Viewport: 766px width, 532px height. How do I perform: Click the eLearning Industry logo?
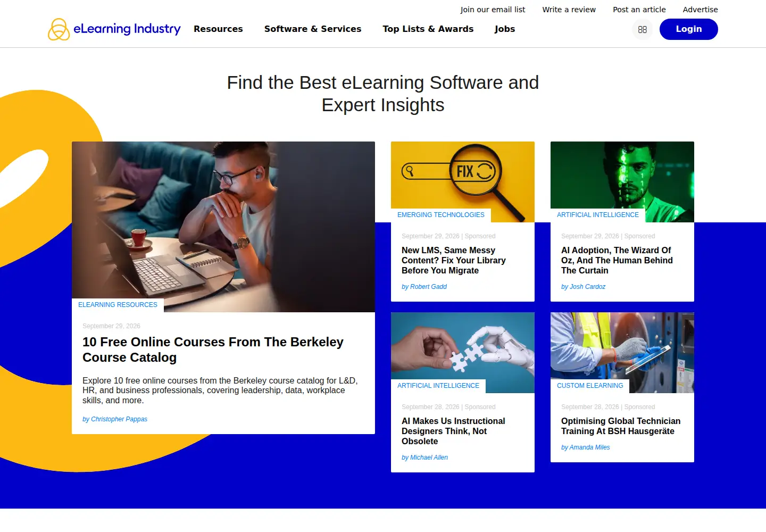coord(114,29)
